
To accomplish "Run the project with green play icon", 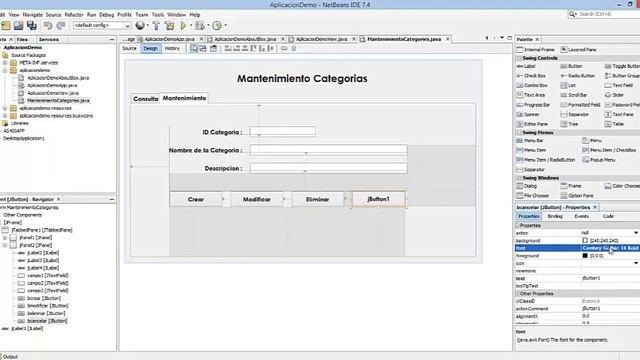I will click(x=183, y=25).
